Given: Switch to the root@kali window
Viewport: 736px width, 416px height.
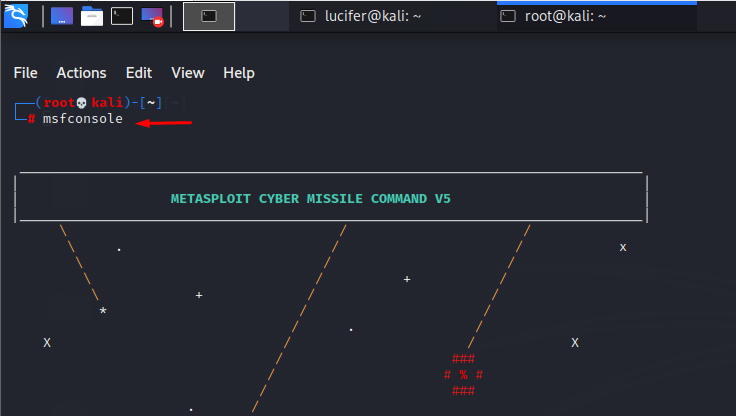Looking at the screenshot, I should (597, 16).
